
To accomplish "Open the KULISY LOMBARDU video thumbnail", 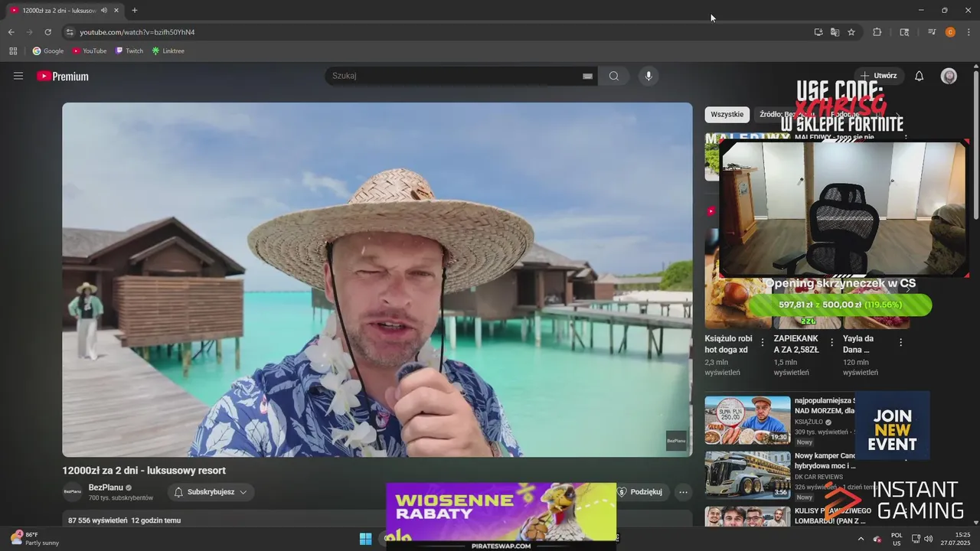I will tap(747, 517).
